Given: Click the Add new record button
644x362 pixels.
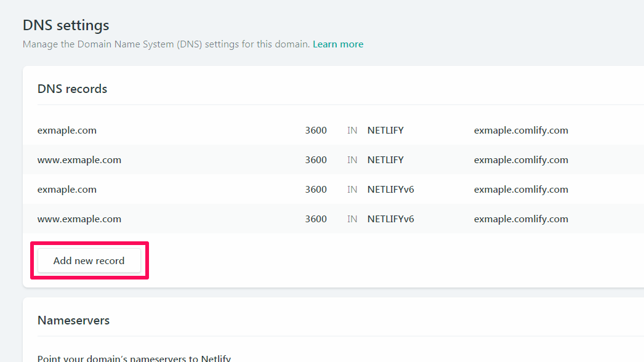Looking at the screenshot, I should coord(89,260).
